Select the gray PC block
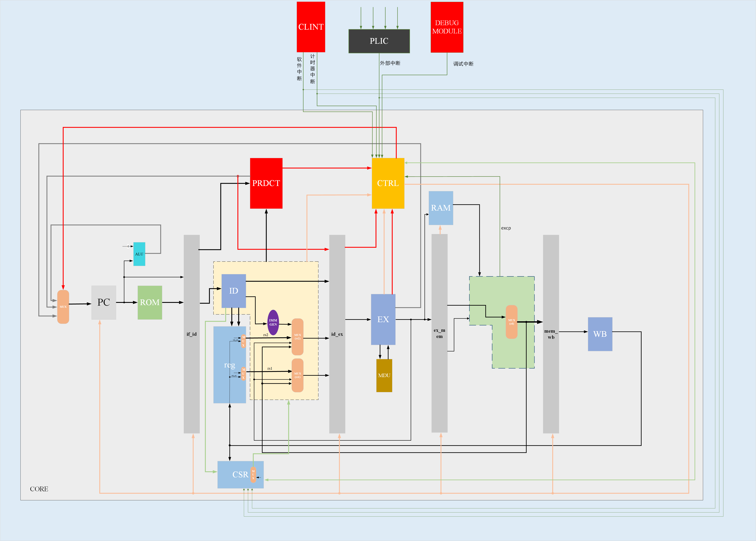Screen dimensions: 756x541 point(104,303)
